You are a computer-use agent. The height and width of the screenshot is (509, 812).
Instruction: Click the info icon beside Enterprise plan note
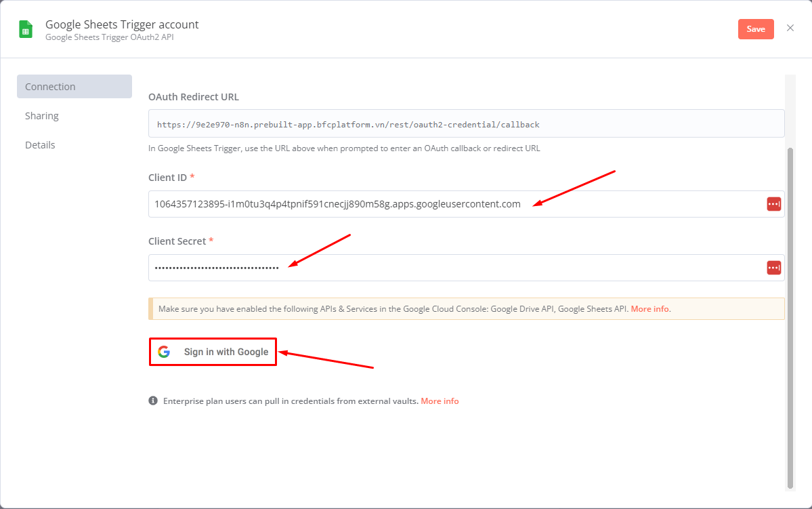pos(153,401)
